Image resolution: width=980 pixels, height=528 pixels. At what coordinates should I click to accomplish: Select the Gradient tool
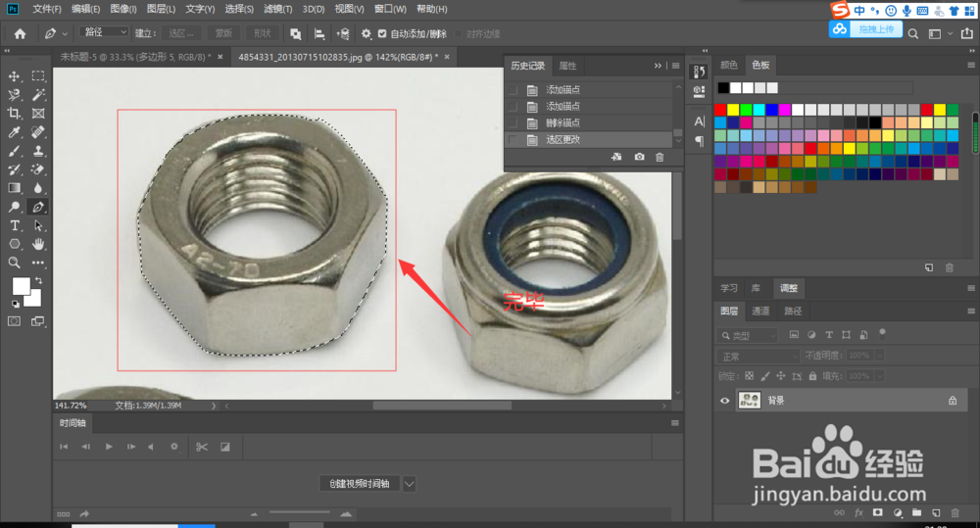(x=14, y=188)
